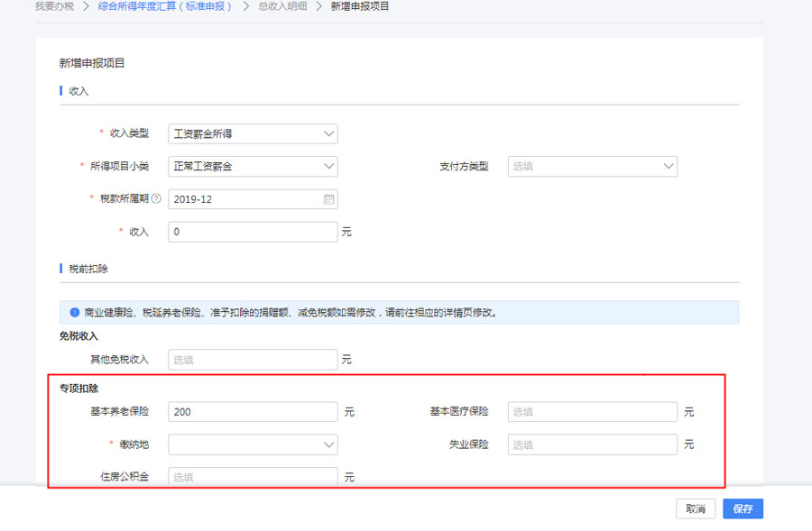Click the 基本养老保险 input field
This screenshot has height=531, width=812.
pos(253,412)
